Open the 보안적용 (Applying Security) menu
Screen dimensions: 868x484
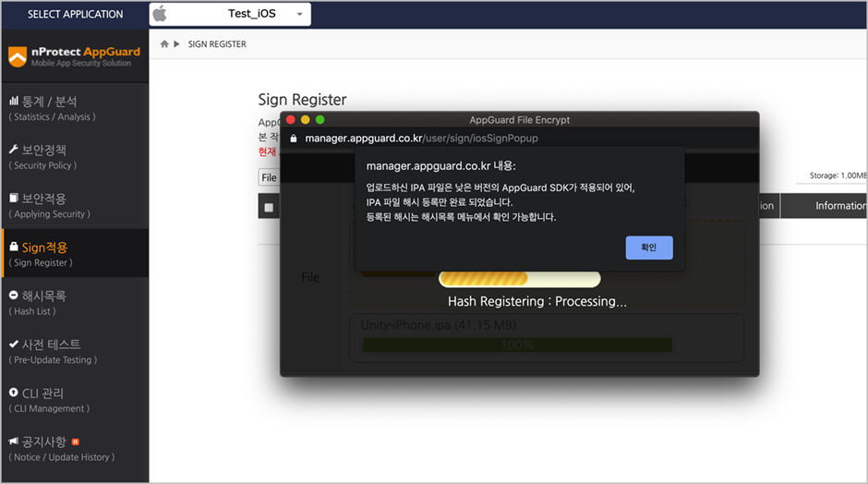[x=75, y=205]
